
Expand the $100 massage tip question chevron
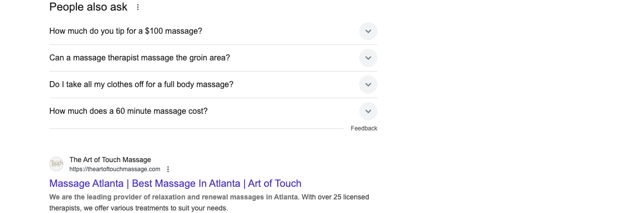[368, 31]
